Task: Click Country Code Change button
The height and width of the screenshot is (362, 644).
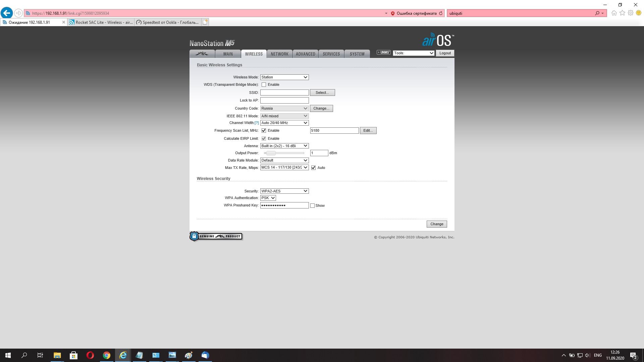Action: [x=321, y=108]
